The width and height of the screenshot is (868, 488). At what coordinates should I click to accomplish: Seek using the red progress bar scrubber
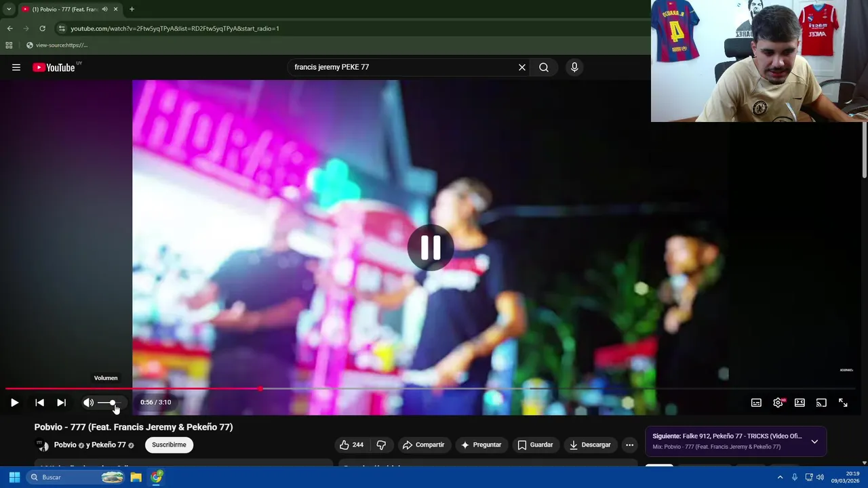(260, 389)
